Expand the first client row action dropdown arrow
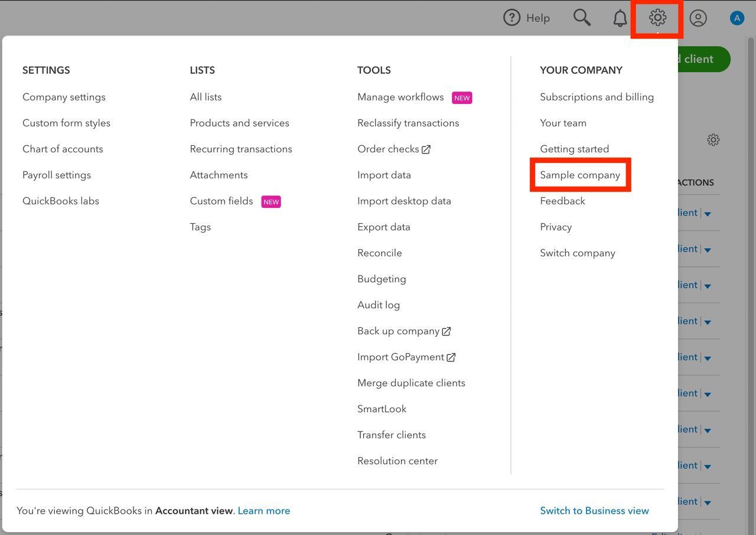 (x=708, y=214)
